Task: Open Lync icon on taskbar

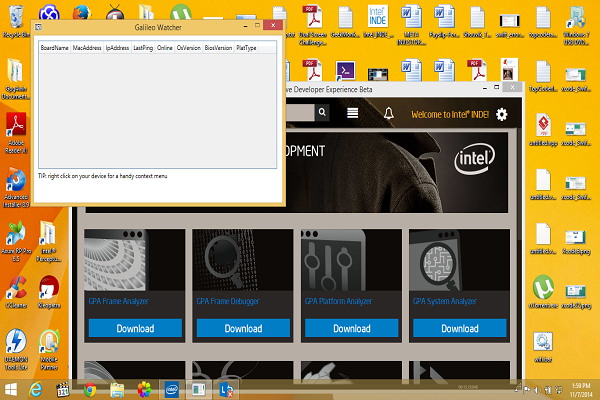Action: [226, 390]
